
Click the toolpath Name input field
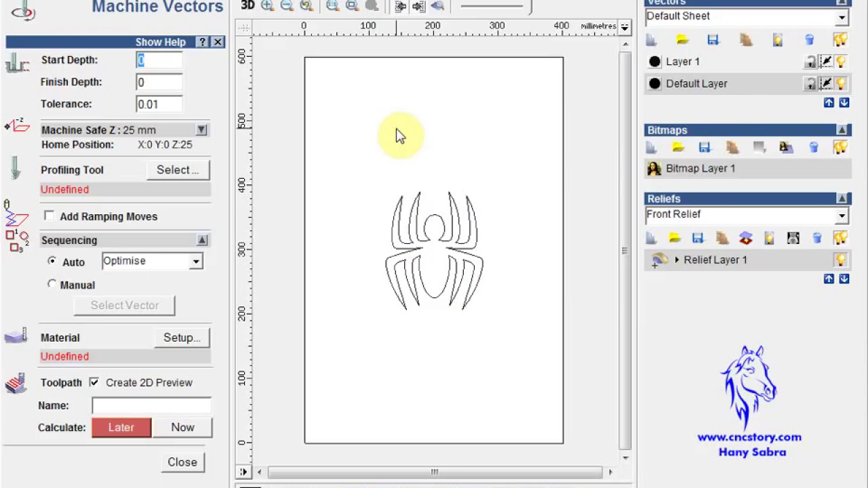coord(151,405)
